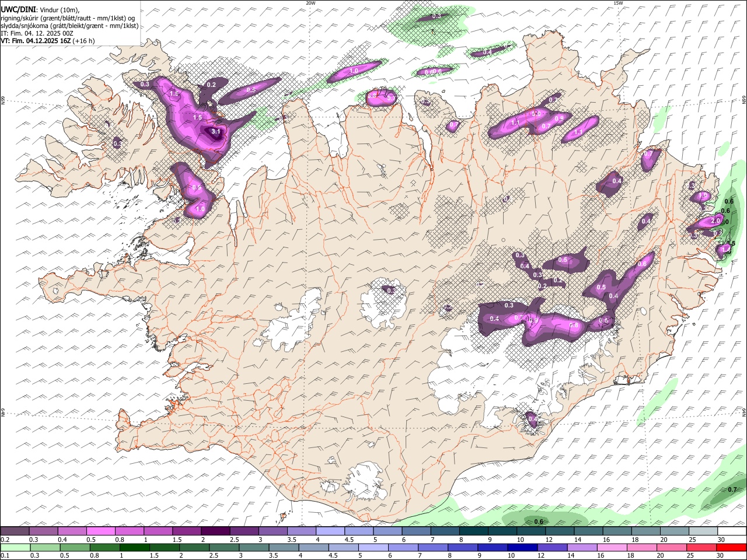The image size is (747, 560).
Task: Select the dark teal 8 swatch in the top scale
Action: (x=474, y=531)
